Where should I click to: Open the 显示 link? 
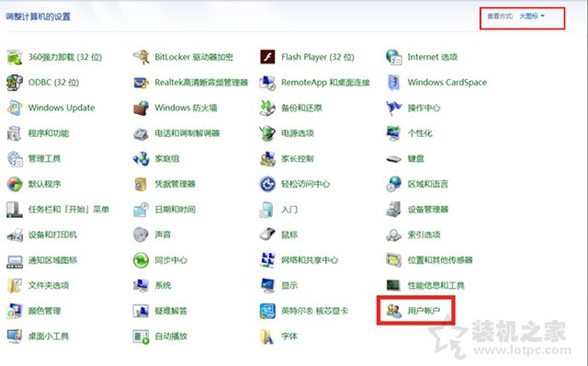coord(289,286)
